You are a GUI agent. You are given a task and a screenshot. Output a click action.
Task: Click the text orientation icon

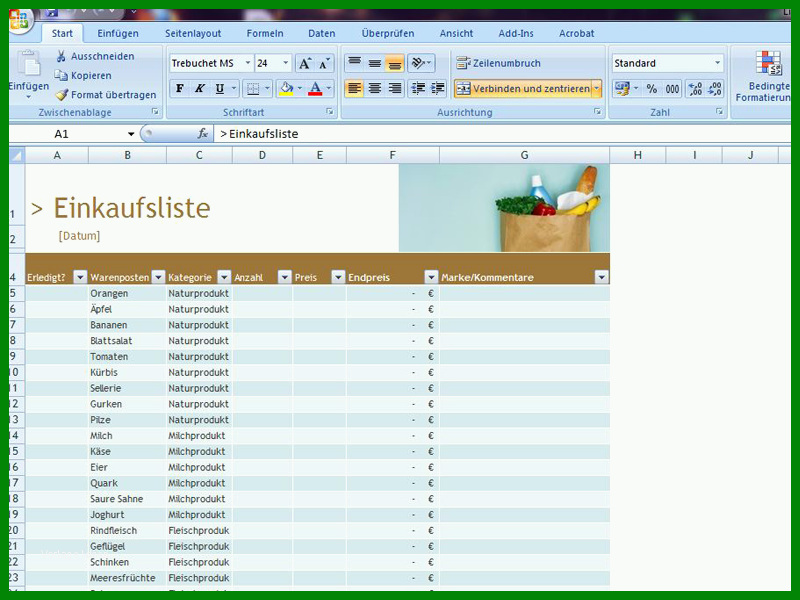(x=418, y=63)
